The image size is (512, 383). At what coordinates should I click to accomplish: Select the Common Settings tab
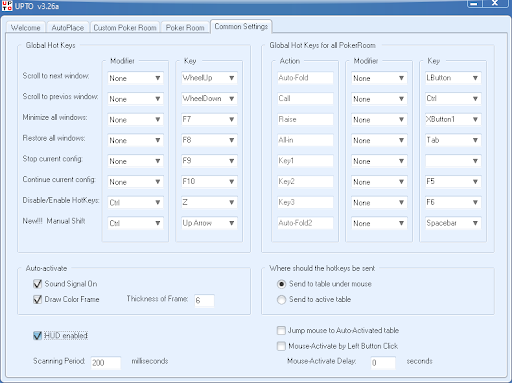pos(241,26)
